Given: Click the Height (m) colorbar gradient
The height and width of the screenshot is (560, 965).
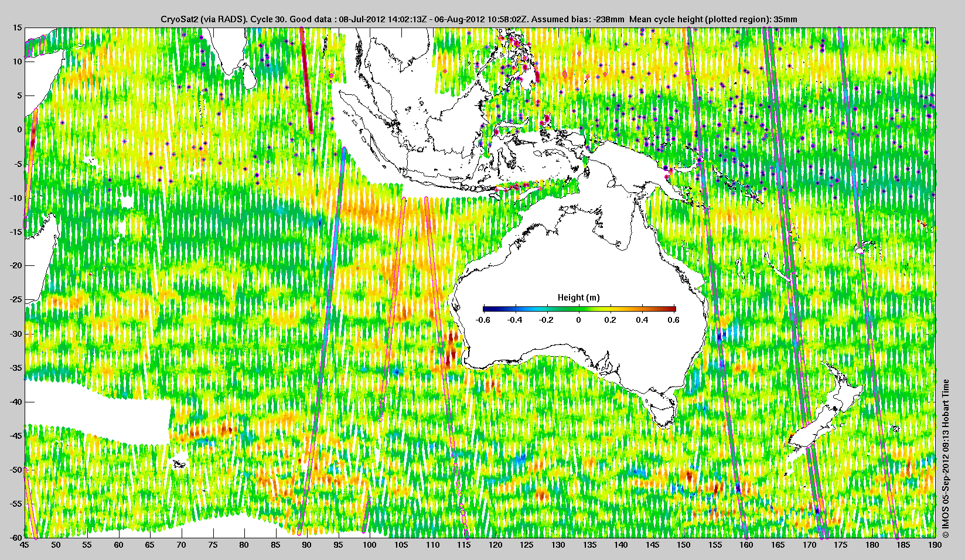Looking at the screenshot, I should [579, 309].
